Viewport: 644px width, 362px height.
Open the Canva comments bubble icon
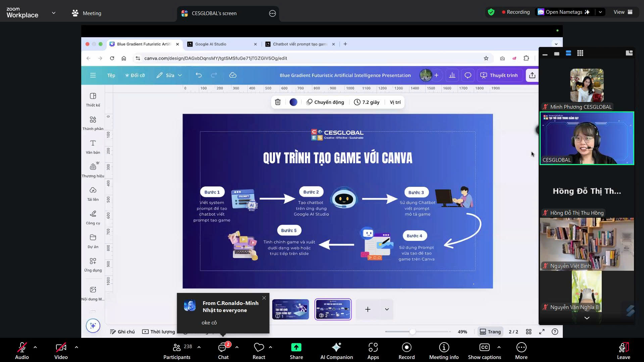pos(468,75)
